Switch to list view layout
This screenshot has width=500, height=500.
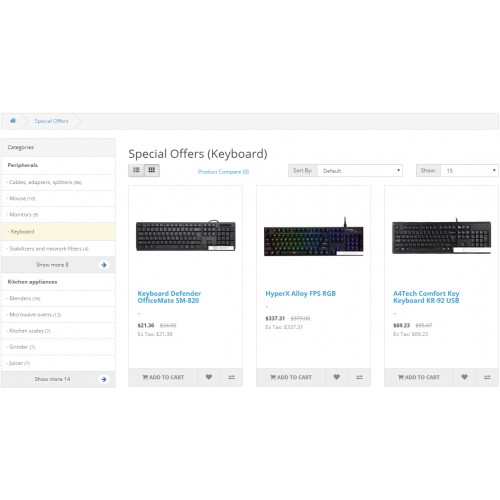pos(136,170)
